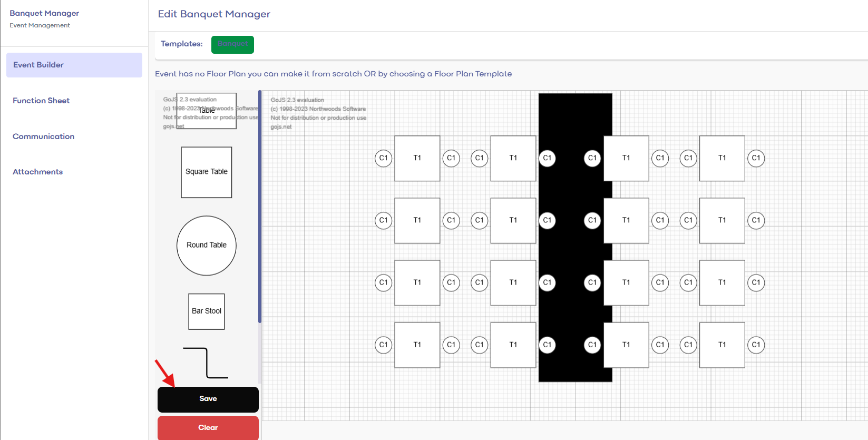Click the palette vertical scrollbar
The height and width of the screenshot is (440, 868).
pyautogui.click(x=260, y=206)
